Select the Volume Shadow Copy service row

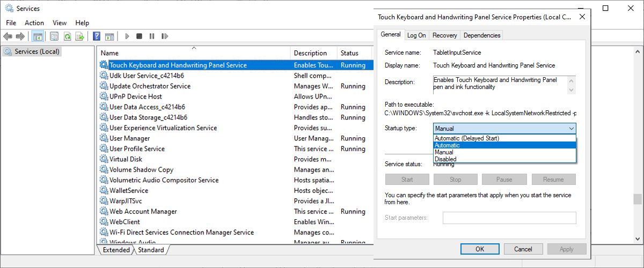pyautogui.click(x=141, y=169)
